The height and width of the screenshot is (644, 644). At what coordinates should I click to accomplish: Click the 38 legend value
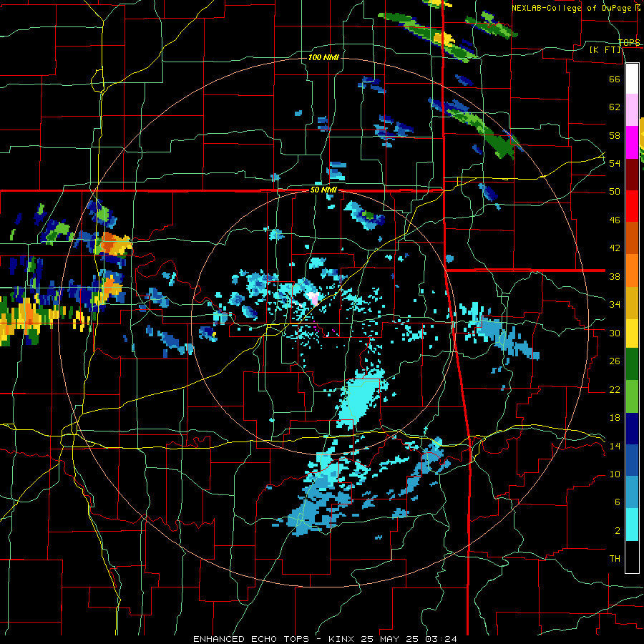tap(615, 276)
